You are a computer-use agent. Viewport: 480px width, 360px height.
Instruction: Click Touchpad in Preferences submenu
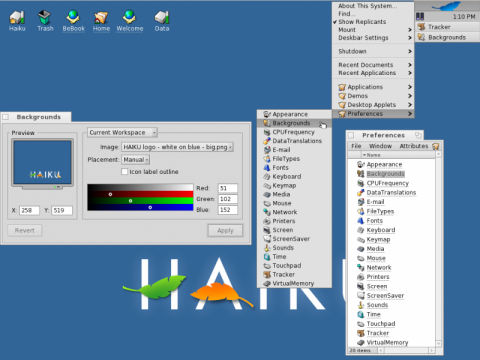pyautogui.click(x=294, y=266)
